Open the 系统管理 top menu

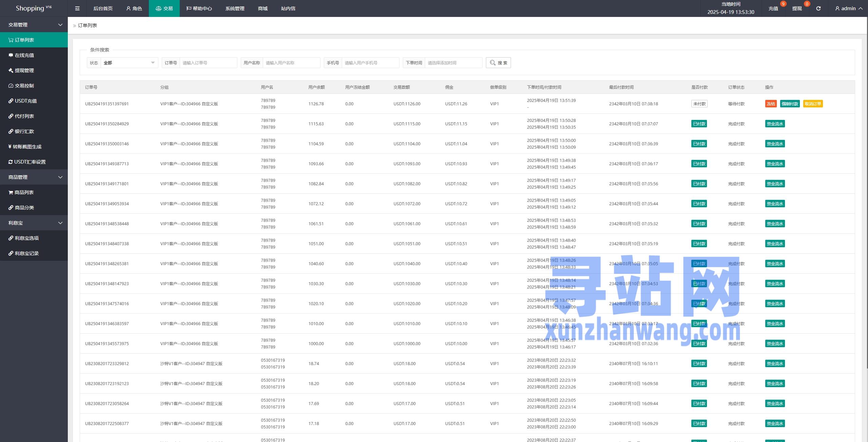click(235, 8)
